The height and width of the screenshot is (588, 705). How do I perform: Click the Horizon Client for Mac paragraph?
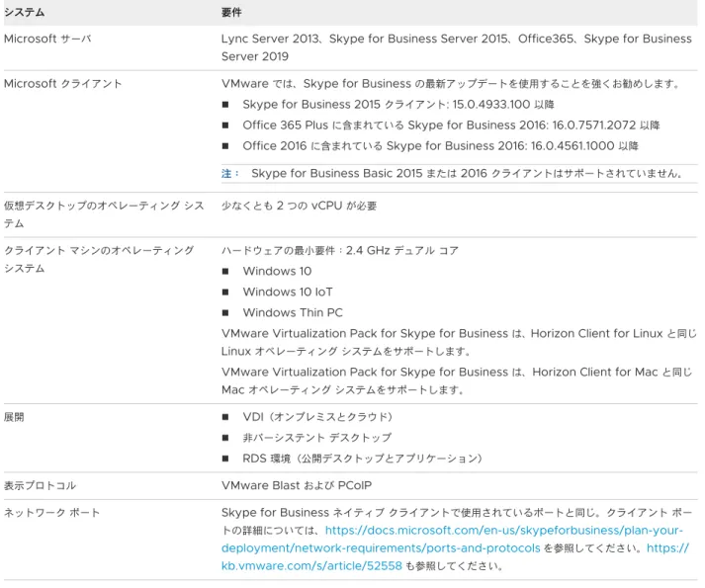(x=457, y=380)
